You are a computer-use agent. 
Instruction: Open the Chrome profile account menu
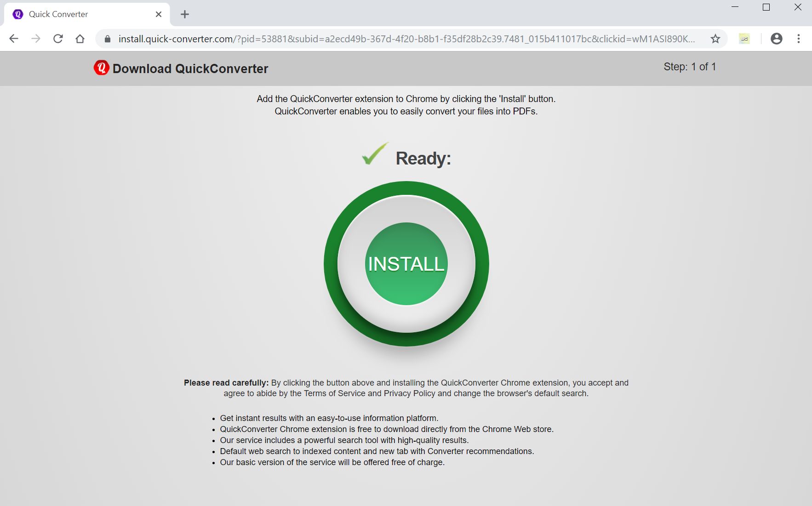777,39
